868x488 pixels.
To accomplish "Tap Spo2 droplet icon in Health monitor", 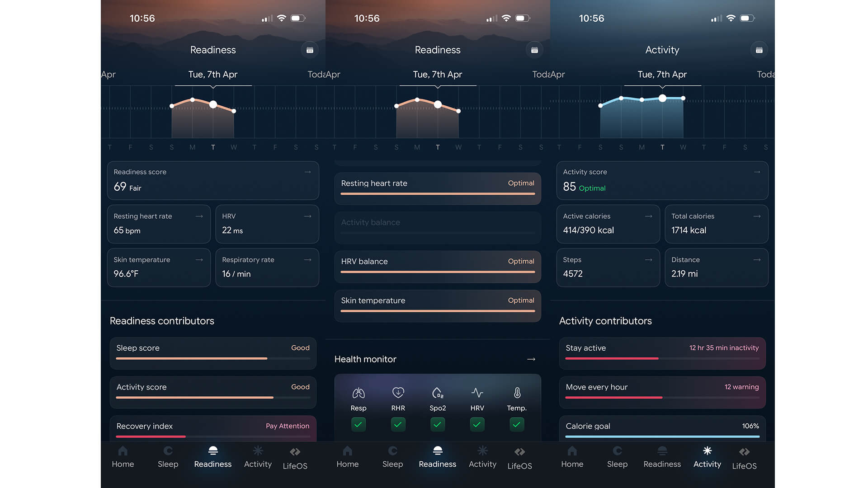I will [438, 393].
